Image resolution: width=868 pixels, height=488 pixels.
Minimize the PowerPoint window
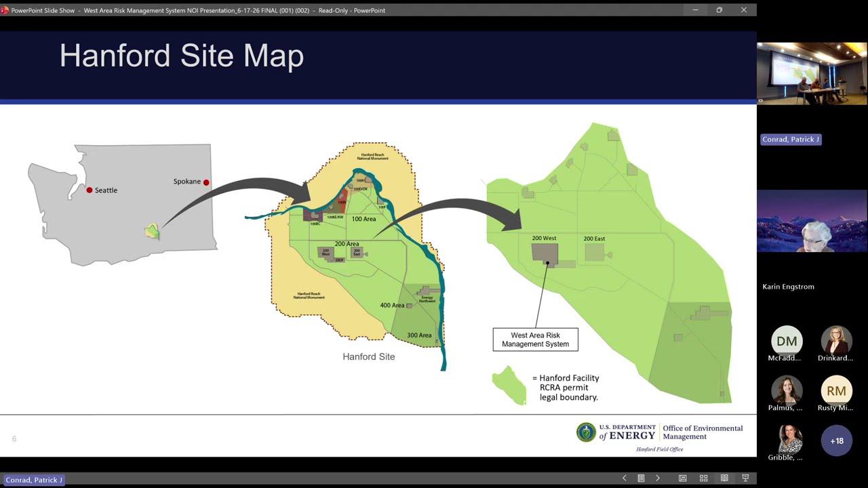click(695, 10)
